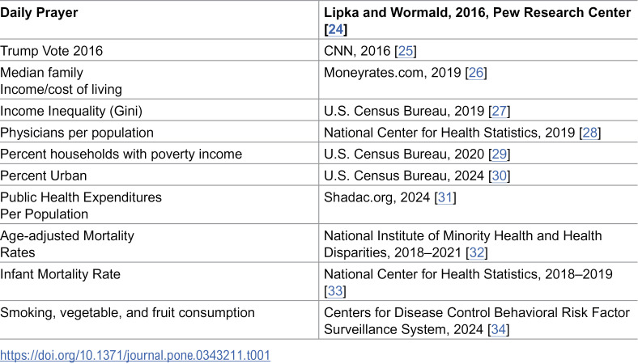
Task: Select Smoking, vegetable, and fruit consumption text
Action: click(x=127, y=312)
